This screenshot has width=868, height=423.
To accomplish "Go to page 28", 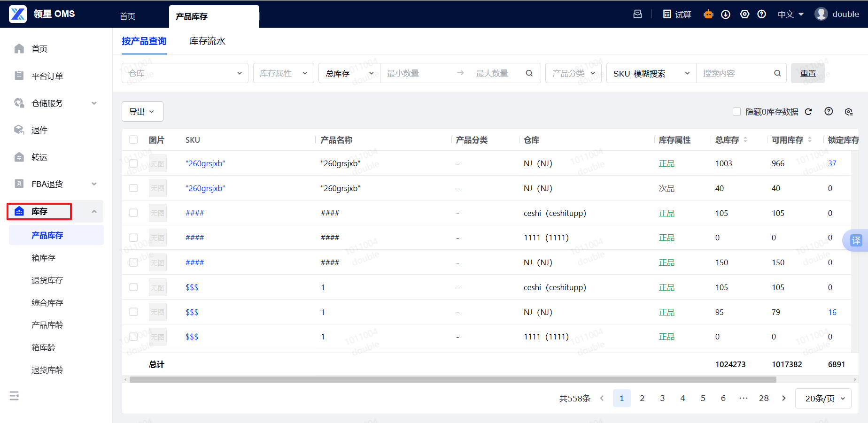I will tap(764, 398).
